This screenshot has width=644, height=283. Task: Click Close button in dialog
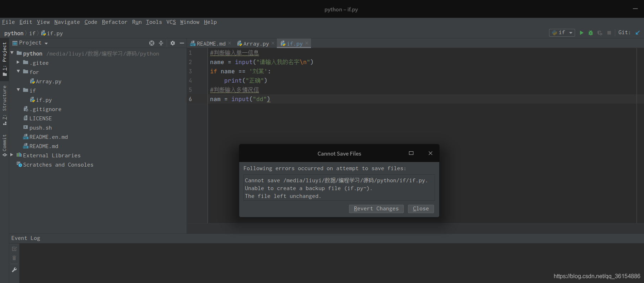tap(421, 209)
